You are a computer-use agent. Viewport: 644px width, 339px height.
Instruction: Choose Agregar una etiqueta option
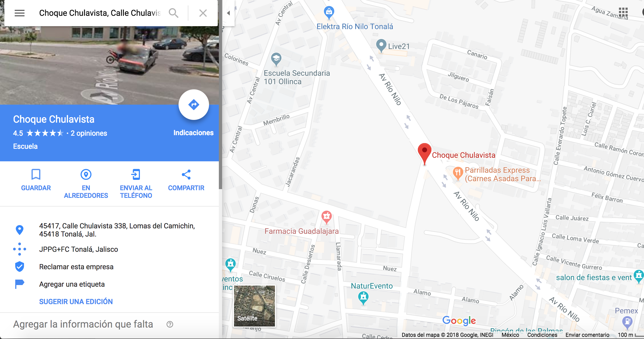point(72,284)
